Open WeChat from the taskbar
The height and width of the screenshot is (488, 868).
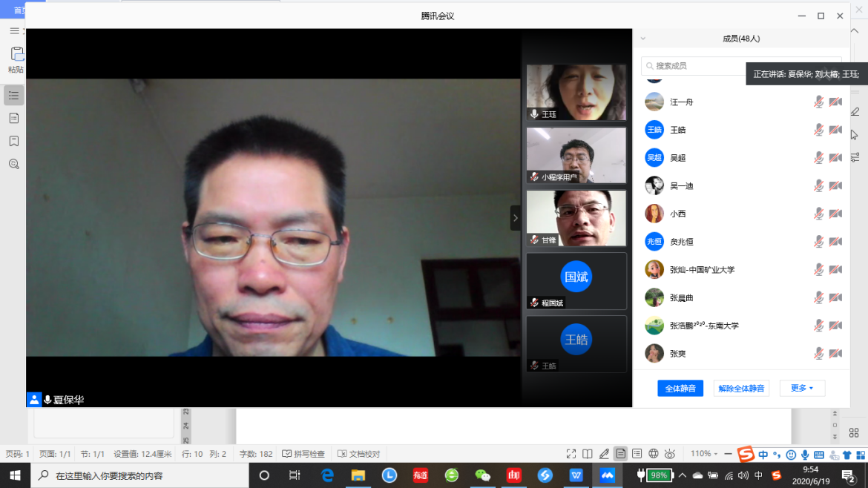(483, 475)
